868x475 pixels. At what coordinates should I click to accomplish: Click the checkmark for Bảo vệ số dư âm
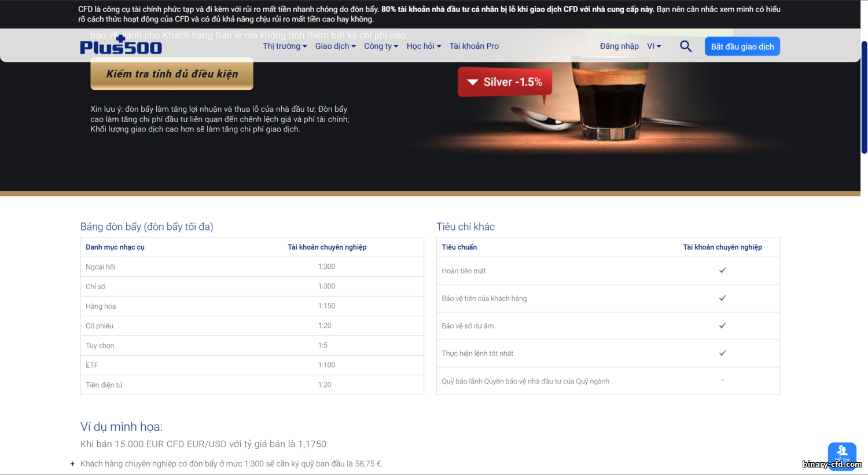722,326
